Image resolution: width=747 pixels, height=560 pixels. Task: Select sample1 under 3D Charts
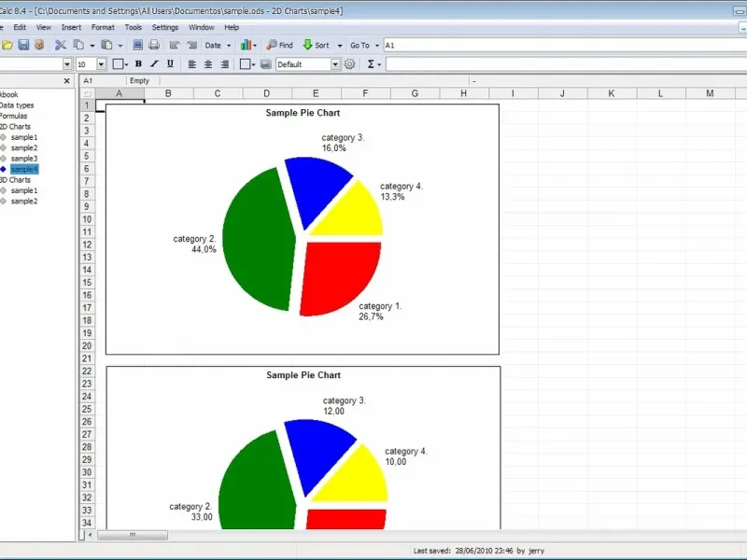coord(24,190)
